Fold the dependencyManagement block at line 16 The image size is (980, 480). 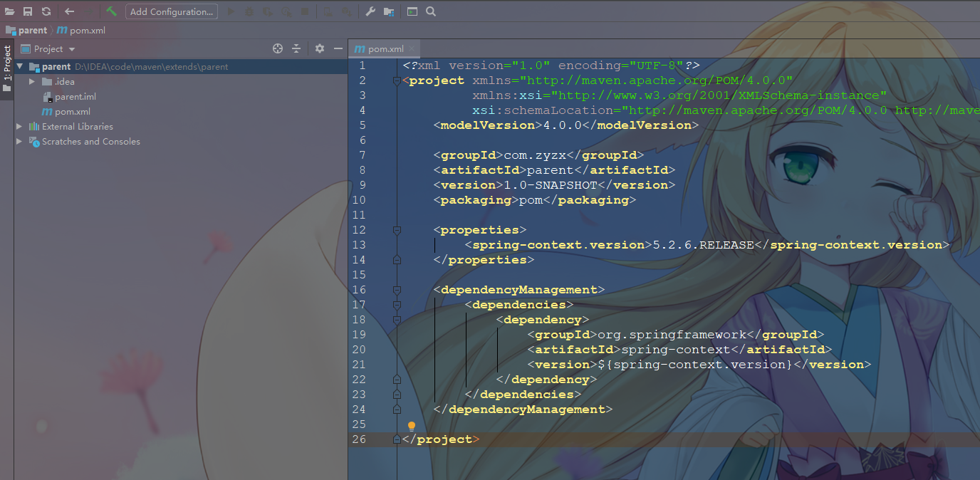pyautogui.click(x=397, y=291)
